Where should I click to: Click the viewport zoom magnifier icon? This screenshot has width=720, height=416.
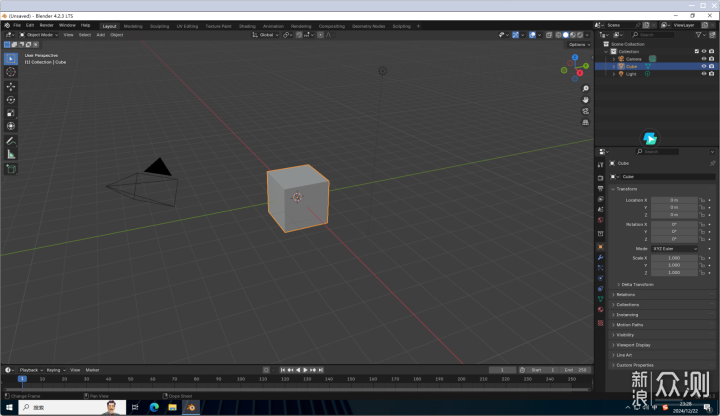click(x=585, y=89)
